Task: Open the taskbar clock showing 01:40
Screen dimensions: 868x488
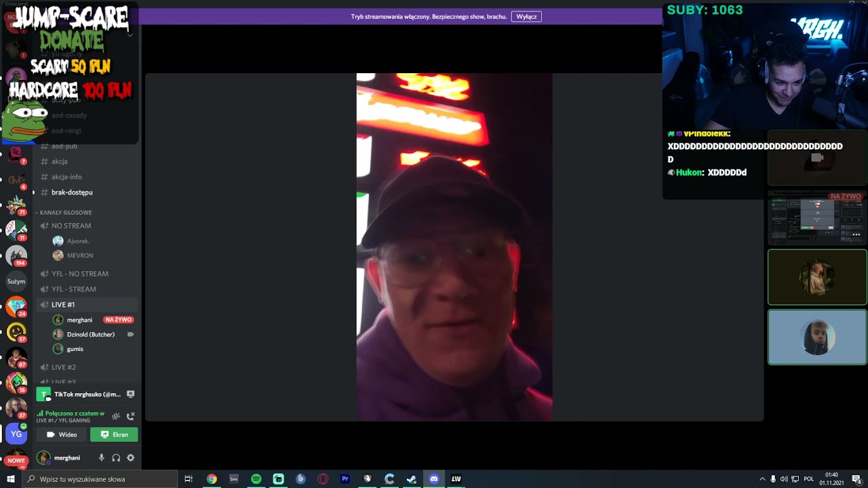Action: pyautogui.click(x=831, y=479)
